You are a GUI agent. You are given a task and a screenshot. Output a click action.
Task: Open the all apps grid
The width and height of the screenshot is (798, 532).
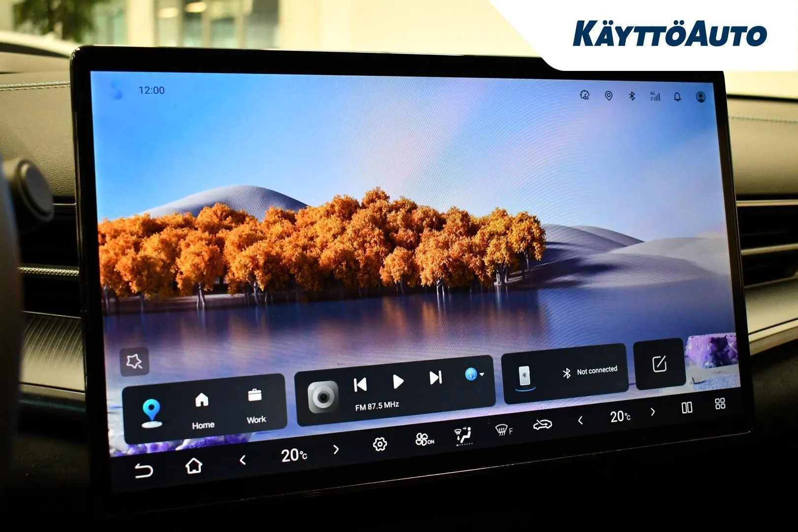point(720,403)
